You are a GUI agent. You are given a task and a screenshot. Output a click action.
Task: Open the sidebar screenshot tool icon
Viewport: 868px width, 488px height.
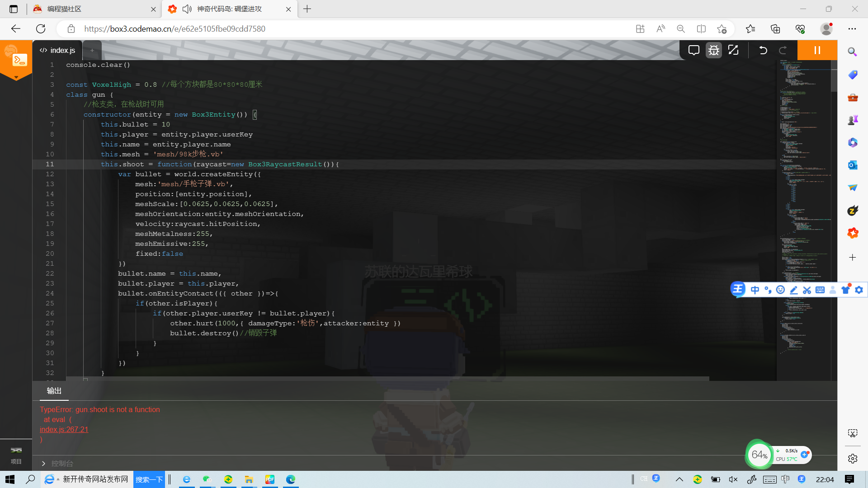(853, 433)
